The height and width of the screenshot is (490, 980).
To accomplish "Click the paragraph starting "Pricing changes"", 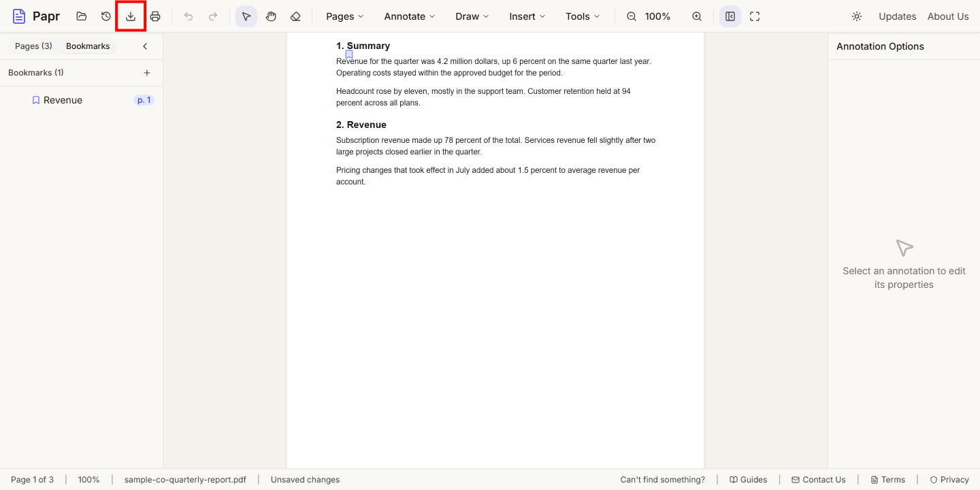I will point(488,176).
